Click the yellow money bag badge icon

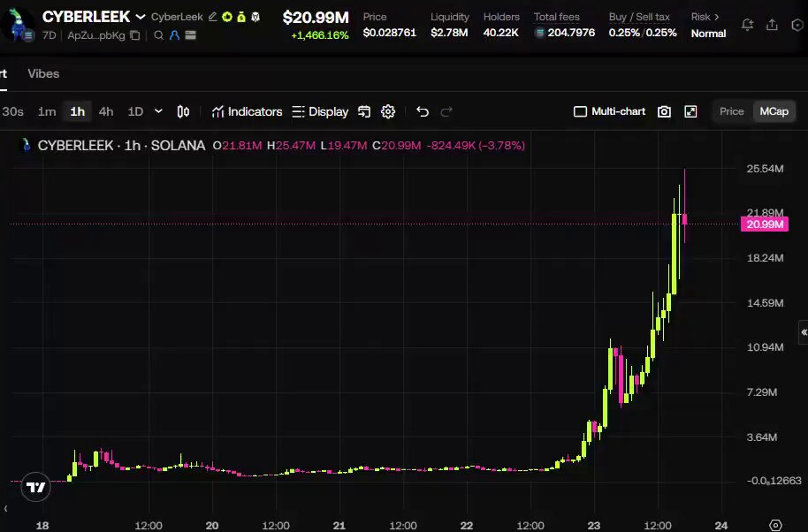pos(241,17)
